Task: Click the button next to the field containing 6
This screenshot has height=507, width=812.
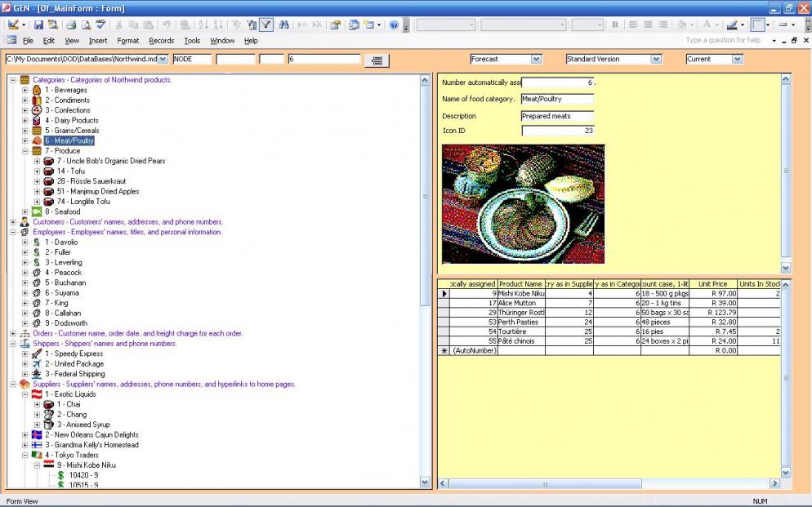Action: [x=377, y=60]
